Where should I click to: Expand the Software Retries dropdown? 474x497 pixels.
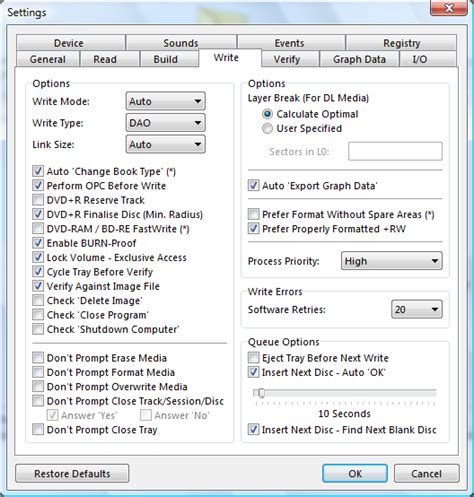click(417, 309)
